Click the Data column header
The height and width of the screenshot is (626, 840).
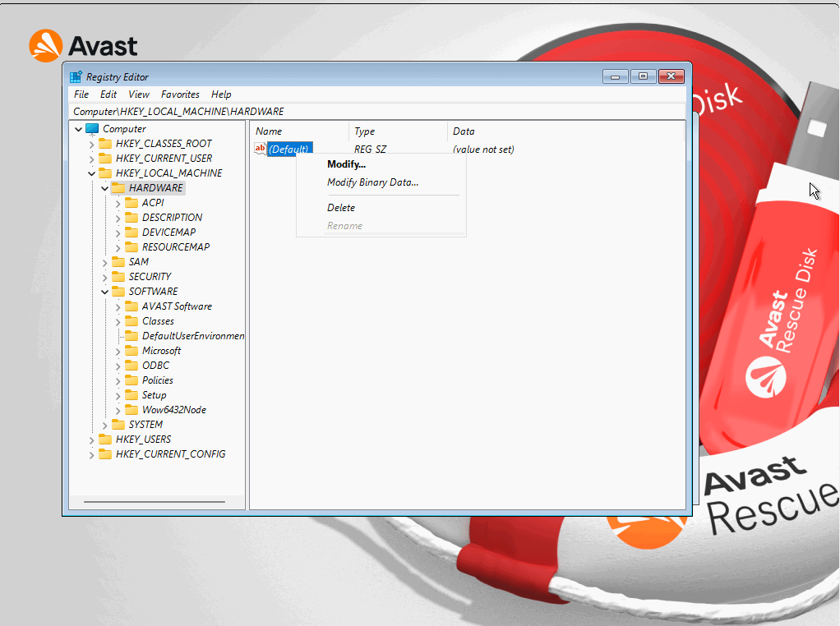click(x=566, y=131)
